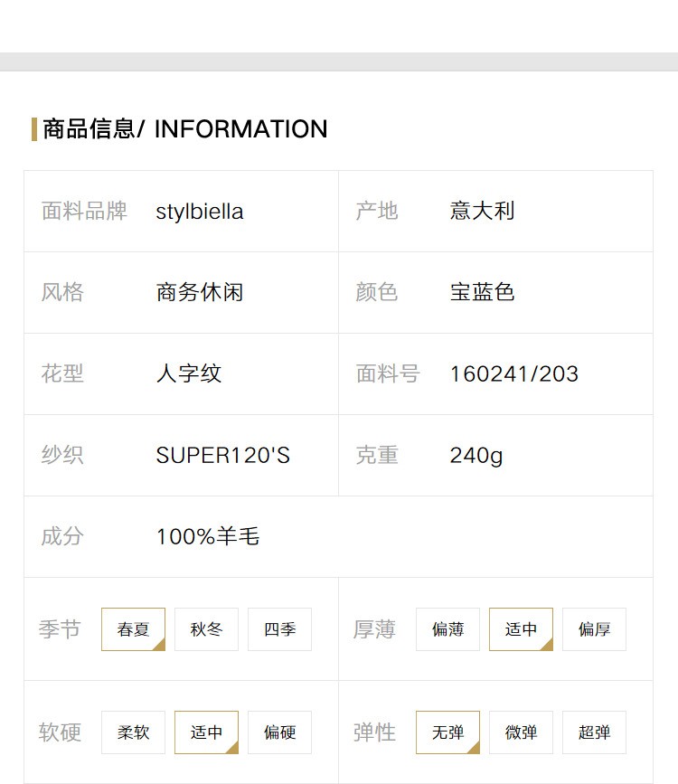Select the 柔软 softness option
Image resolution: width=678 pixels, height=784 pixels.
click(133, 732)
